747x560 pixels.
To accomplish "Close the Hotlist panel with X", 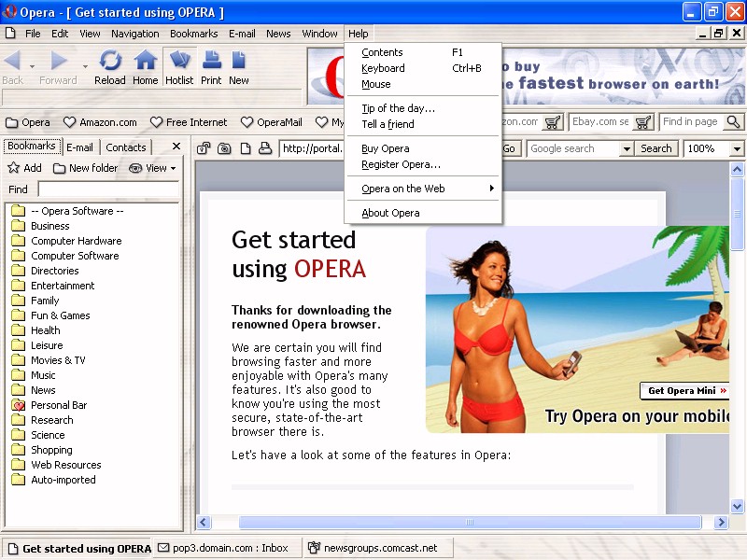I will [x=175, y=147].
